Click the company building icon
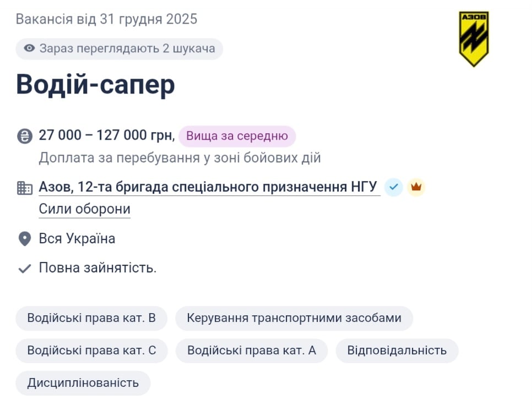 click(x=23, y=187)
